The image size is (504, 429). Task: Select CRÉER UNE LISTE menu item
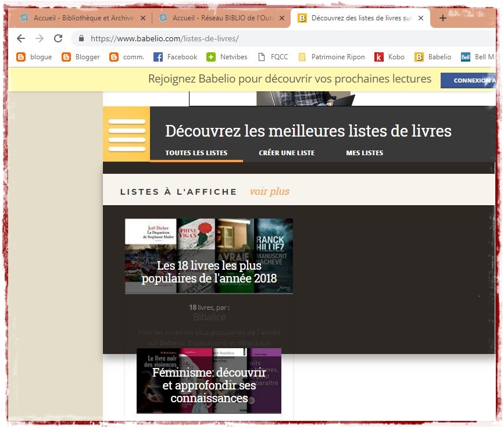(x=287, y=153)
